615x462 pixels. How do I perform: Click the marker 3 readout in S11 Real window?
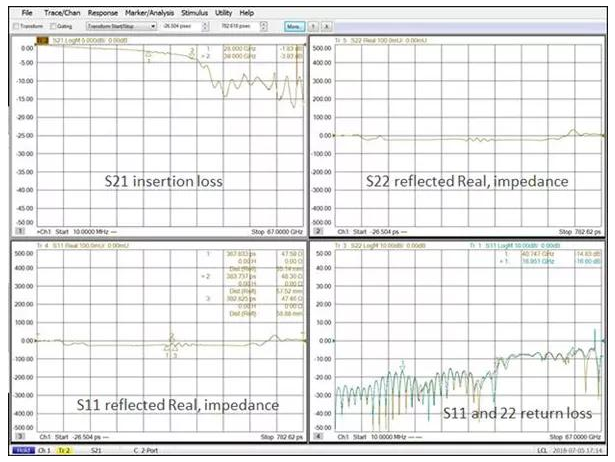click(255, 306)
